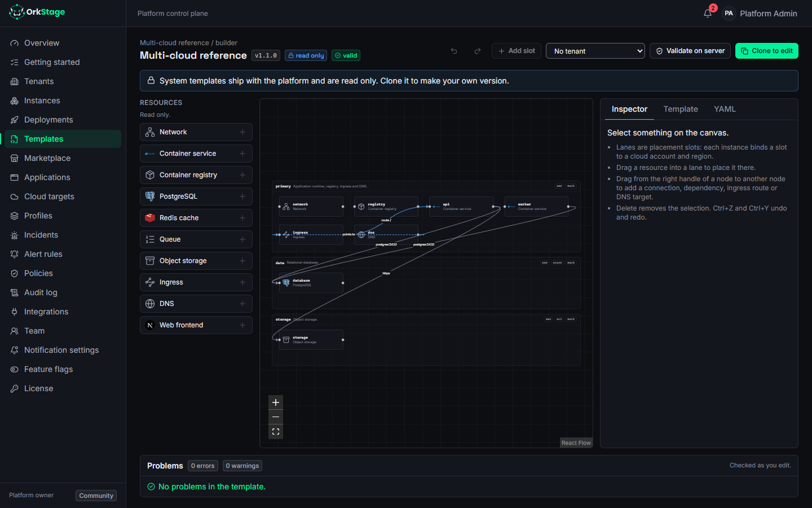
Task: Click the 0 warnings badge
Action: (242, 466)
